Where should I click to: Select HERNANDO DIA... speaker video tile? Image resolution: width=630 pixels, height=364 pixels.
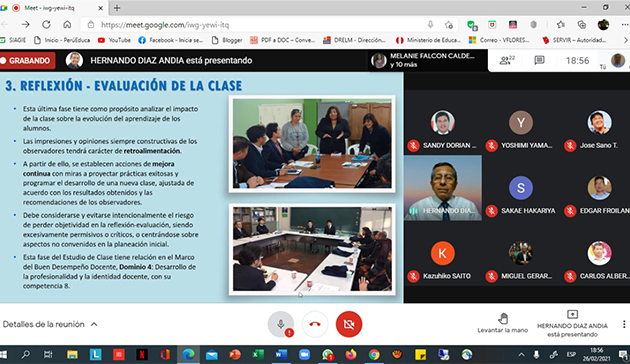click(x=443, y=188)
